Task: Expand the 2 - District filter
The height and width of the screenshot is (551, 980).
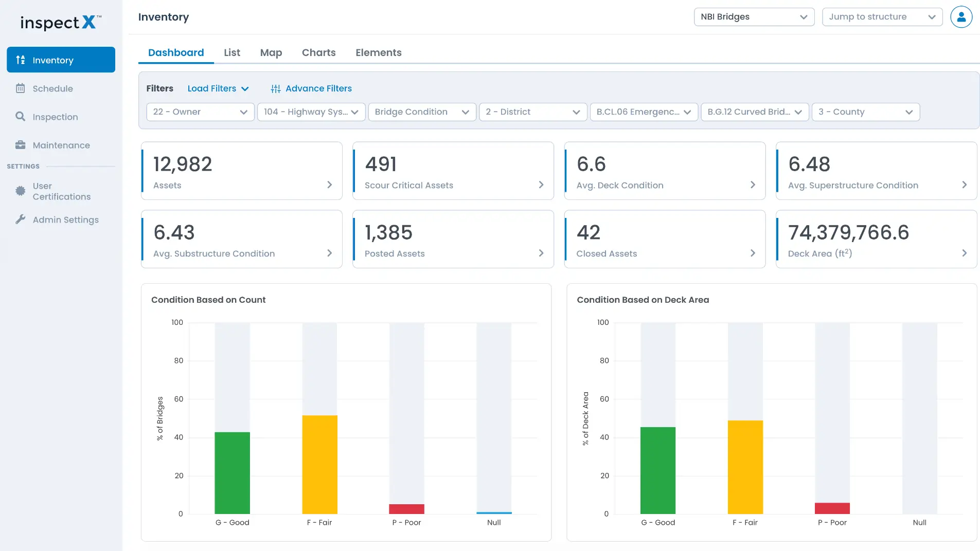Action: tap(533, 112)
